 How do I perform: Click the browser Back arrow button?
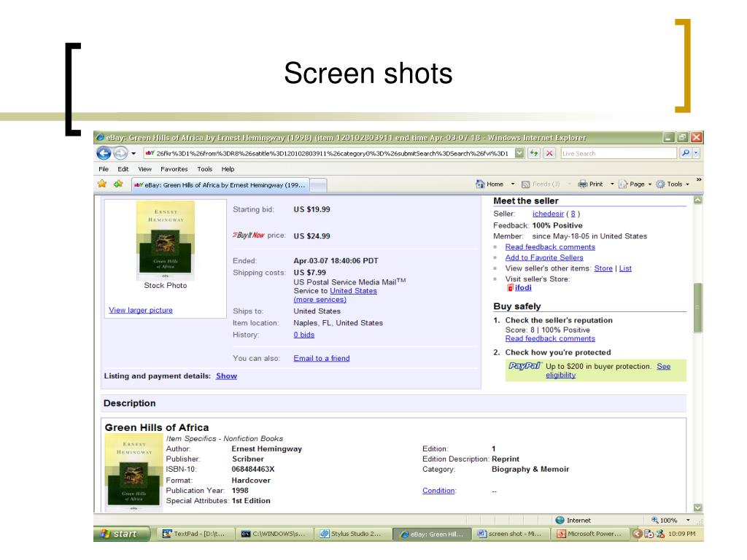(x=104, y=153)
